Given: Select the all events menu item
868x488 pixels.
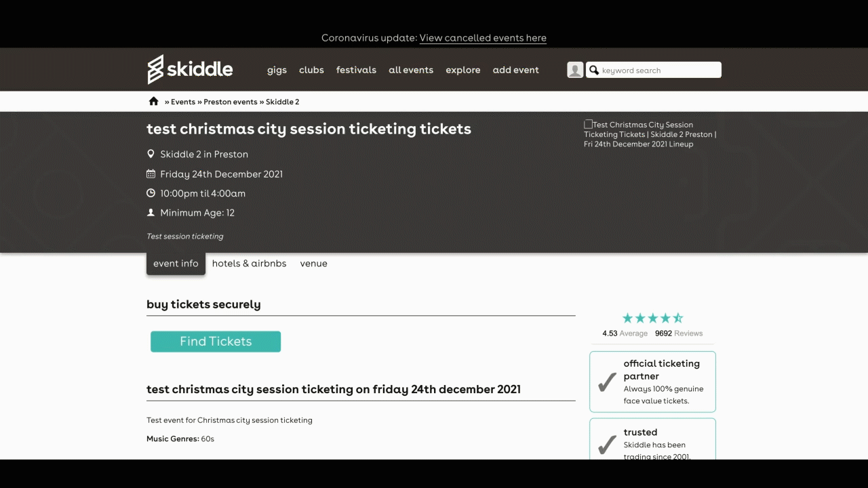Looking at the screenshot, I should tap(411, 70).
